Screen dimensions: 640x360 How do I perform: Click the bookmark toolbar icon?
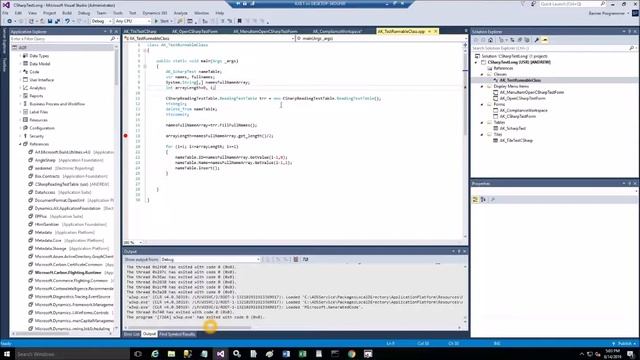240,21
